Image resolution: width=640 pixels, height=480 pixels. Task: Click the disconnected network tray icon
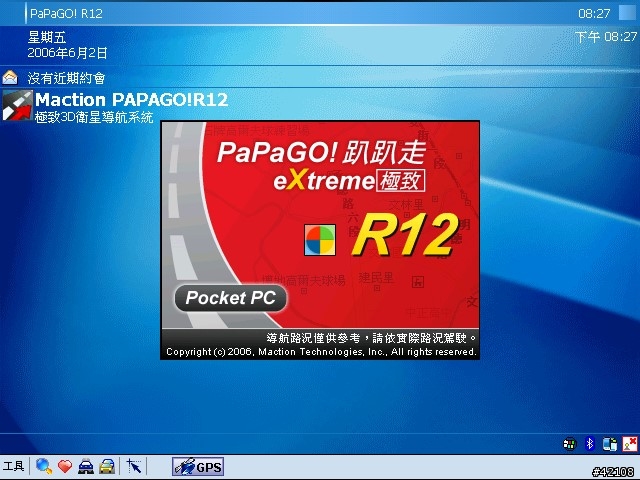point(629,444)
